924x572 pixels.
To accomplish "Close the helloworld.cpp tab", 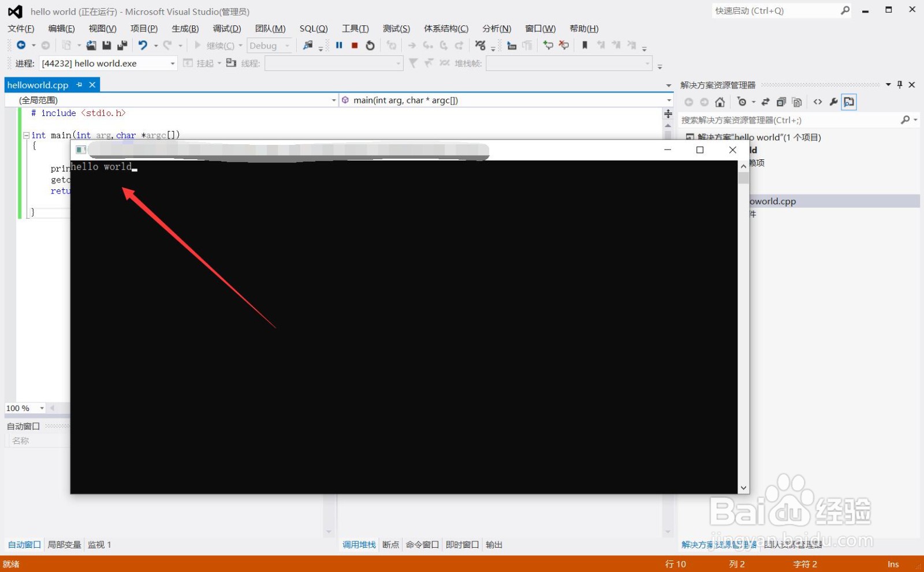I will click(92, 85).
